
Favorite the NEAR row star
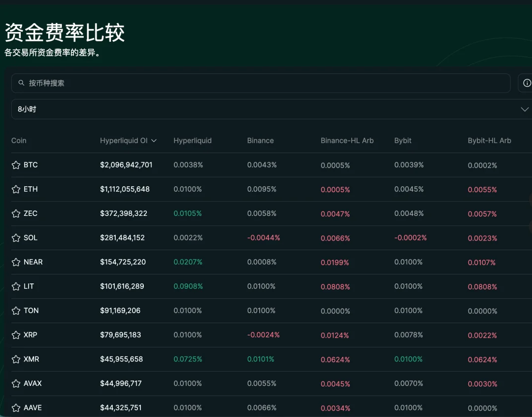tap(16, 262)
